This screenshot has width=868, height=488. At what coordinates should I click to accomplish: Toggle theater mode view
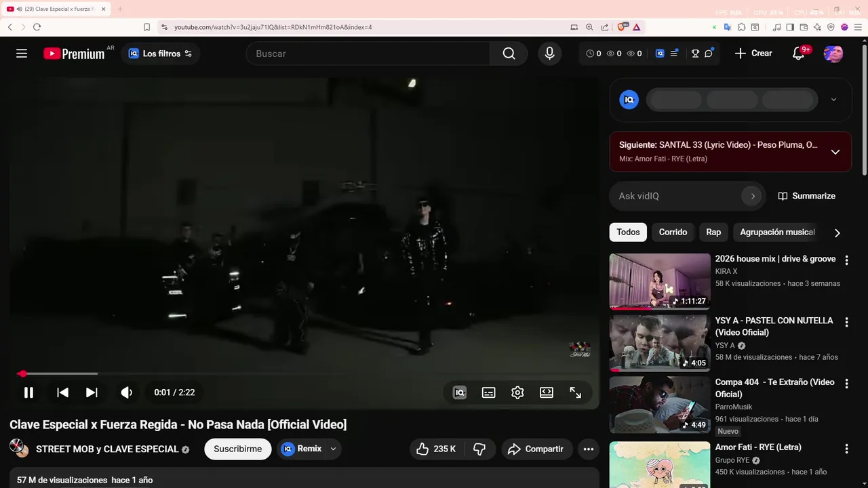547,392
